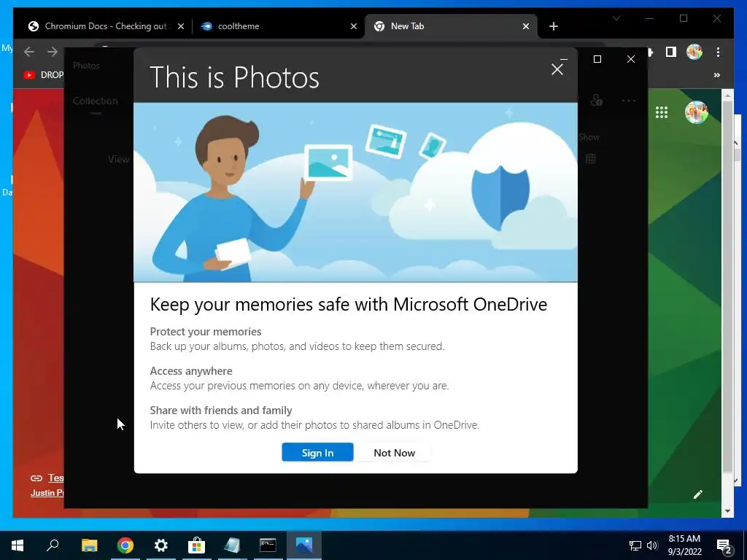Click Customize Chrome pencil icon
747x560 pixels.
pos(698,494)
